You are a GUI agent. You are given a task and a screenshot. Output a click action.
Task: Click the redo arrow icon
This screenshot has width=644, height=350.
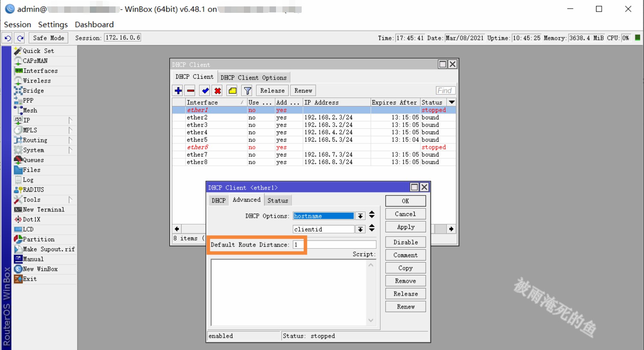tap(20, 38)
